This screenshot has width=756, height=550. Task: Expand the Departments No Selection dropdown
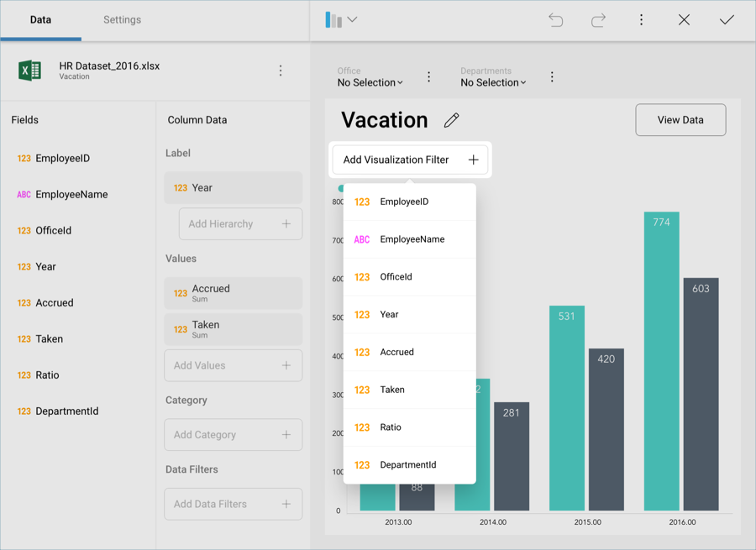(x=493, y=82)
